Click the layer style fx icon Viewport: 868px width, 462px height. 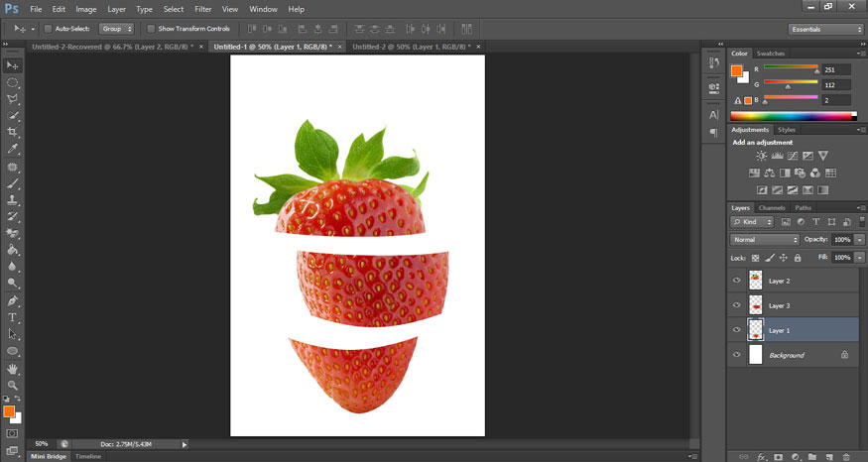762,457
